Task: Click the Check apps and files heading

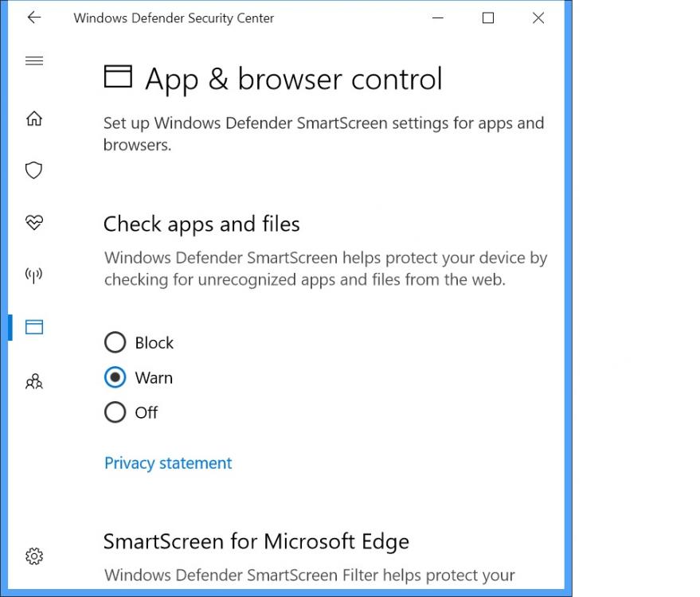Action: click(201, 224)
